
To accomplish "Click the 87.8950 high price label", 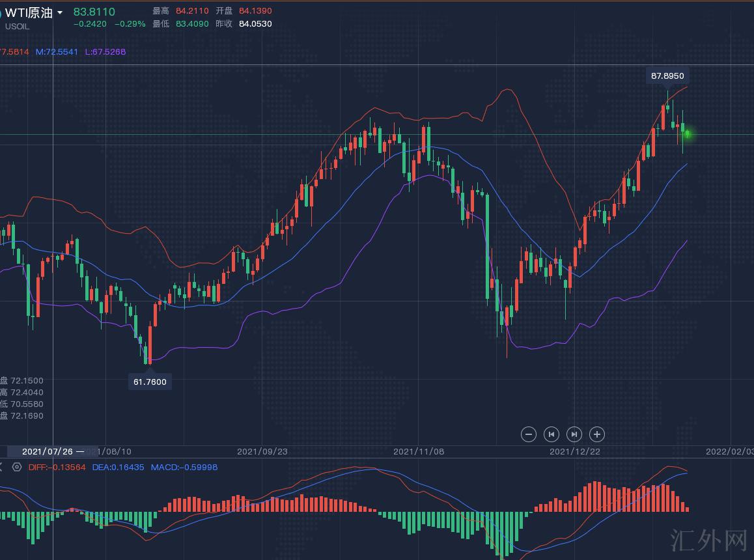I will [x=667, y=76].
